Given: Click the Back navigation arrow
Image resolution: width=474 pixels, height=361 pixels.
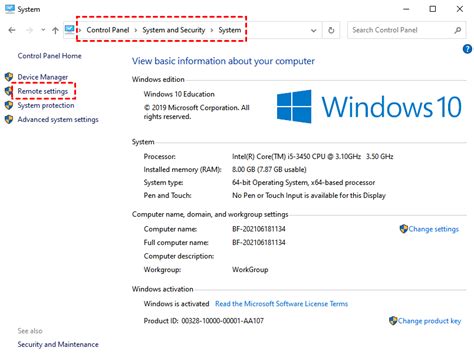Looking at the screenshot, I should (x=12, y=30).
